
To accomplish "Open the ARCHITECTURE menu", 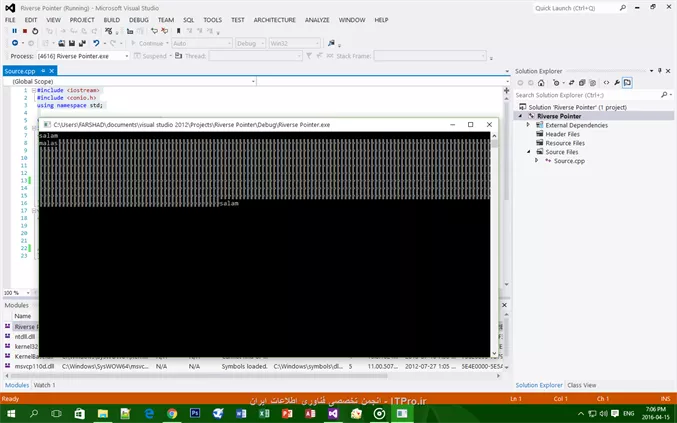I will pyautogui.click(x=275, y=20).
